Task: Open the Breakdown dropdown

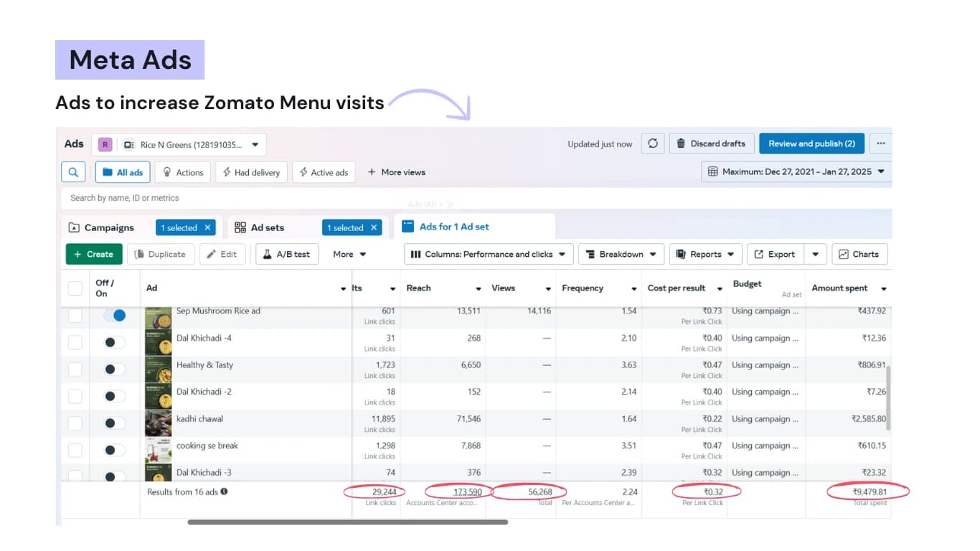Action: pos(621,254)
